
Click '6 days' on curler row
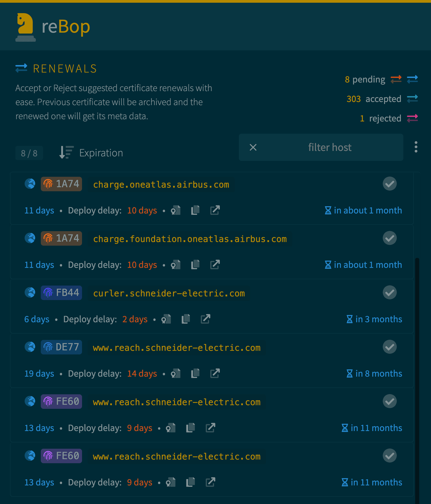pos(37,319)
